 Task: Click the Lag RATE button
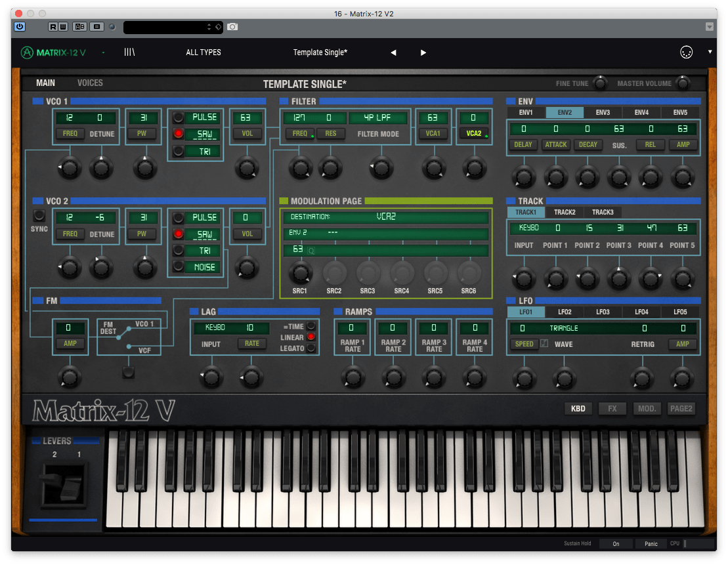(x=252, y=344)
